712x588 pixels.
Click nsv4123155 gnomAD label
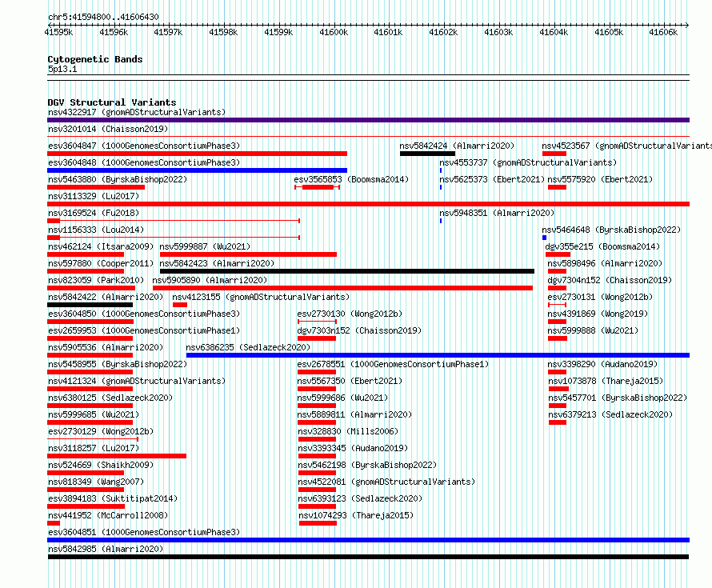(x=261, y=297)
